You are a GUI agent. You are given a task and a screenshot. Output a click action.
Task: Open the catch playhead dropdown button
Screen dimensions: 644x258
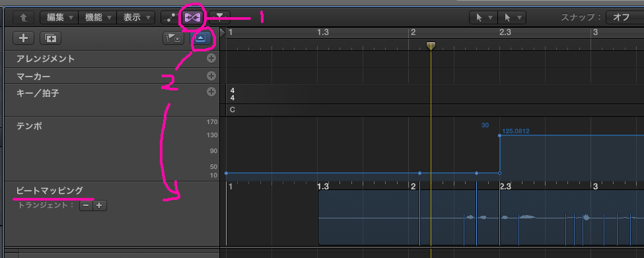(x=220, y=16)
